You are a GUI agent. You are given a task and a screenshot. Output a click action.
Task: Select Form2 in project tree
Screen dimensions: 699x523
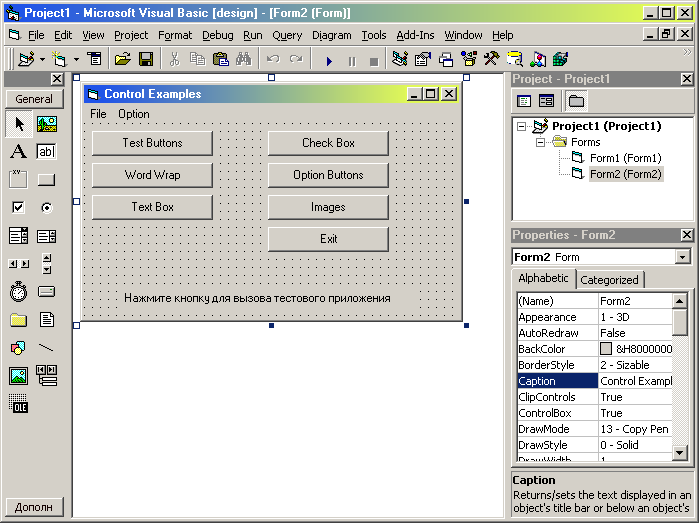tap(625, 174)
